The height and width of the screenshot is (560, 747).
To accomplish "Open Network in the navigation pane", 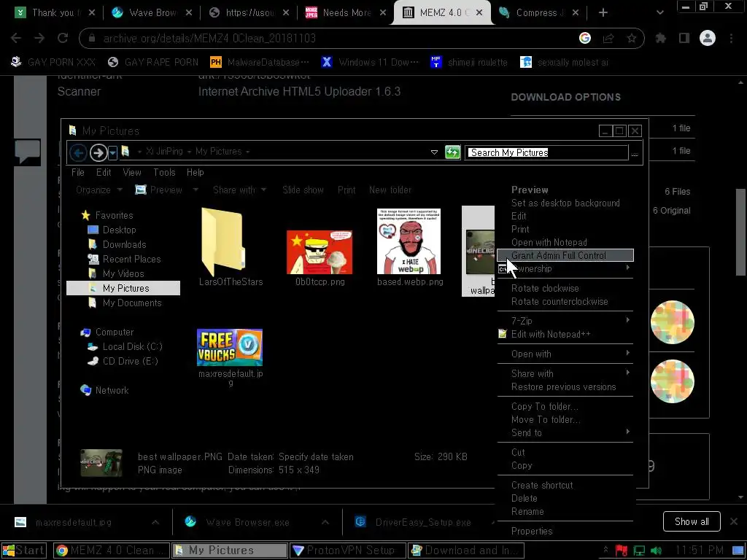I will tap(112, 391).
